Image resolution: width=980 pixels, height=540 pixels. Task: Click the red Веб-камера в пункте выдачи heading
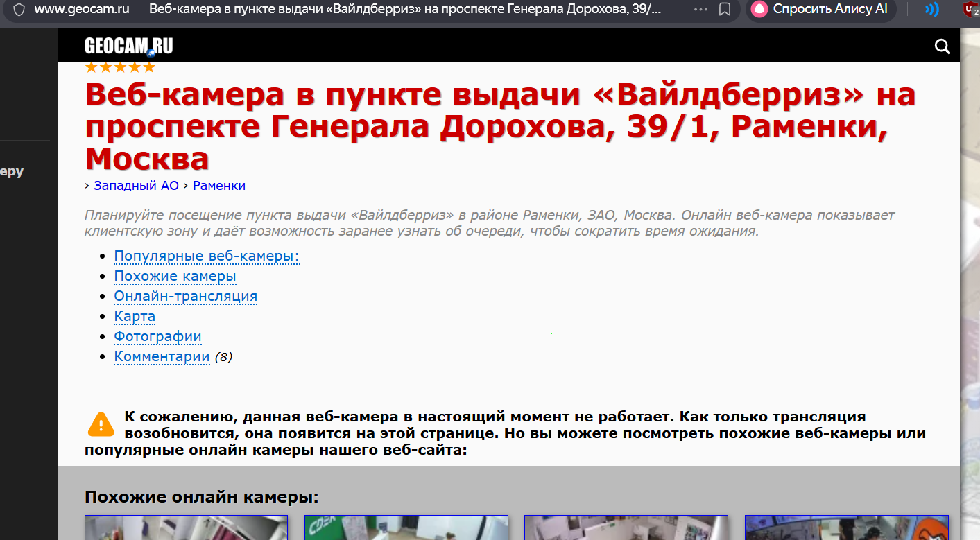coord(500,126)
